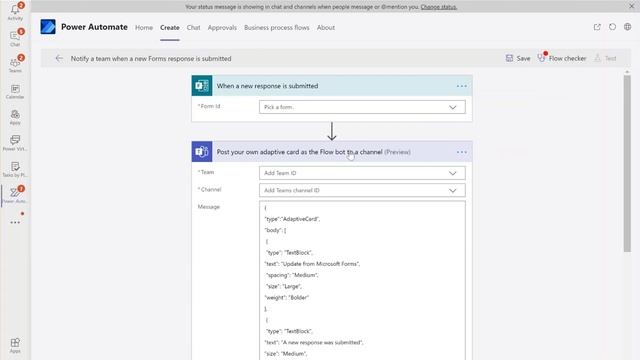Open Chat from the Teams sidebar
640x360 pixels.
pyautogui.click(x=15, y=38)
